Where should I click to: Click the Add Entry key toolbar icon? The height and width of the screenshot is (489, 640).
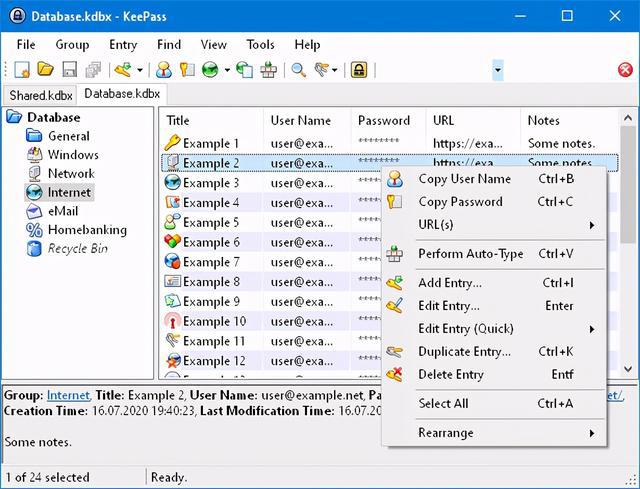122,70
